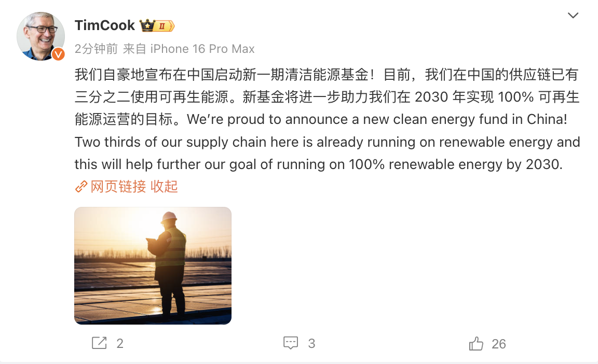This screenshot has width=598, height=364.
Task: Click the repost count 2
Action: pyautogui.click(x=120, y=343)
